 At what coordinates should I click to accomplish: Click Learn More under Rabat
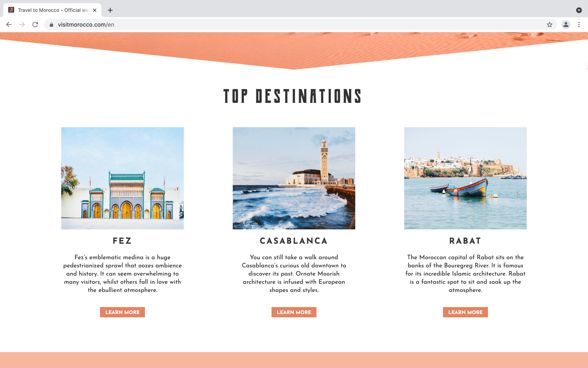(465, 312)
